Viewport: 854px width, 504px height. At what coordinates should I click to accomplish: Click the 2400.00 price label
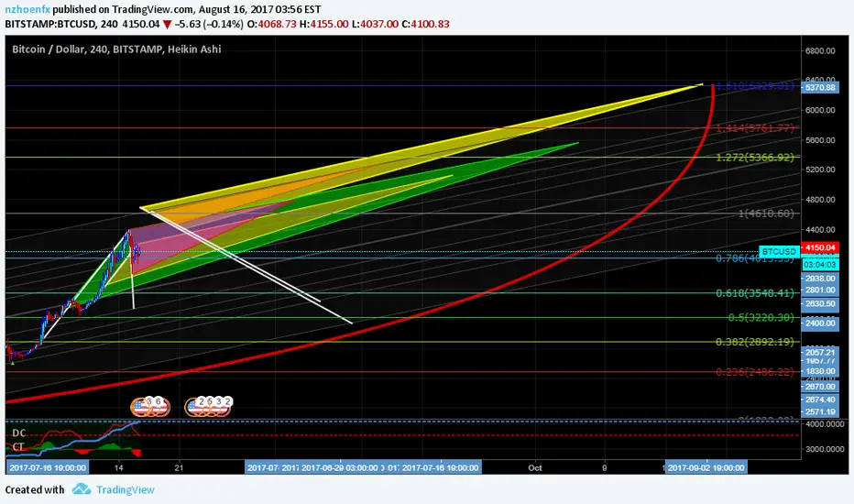(x=820, y=323)
